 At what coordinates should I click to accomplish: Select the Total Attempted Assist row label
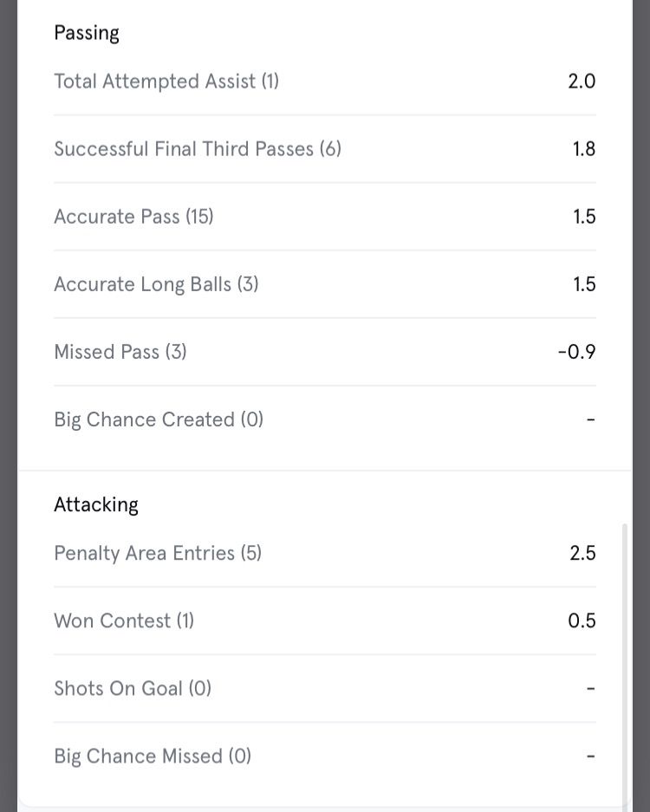coord(166,81)
